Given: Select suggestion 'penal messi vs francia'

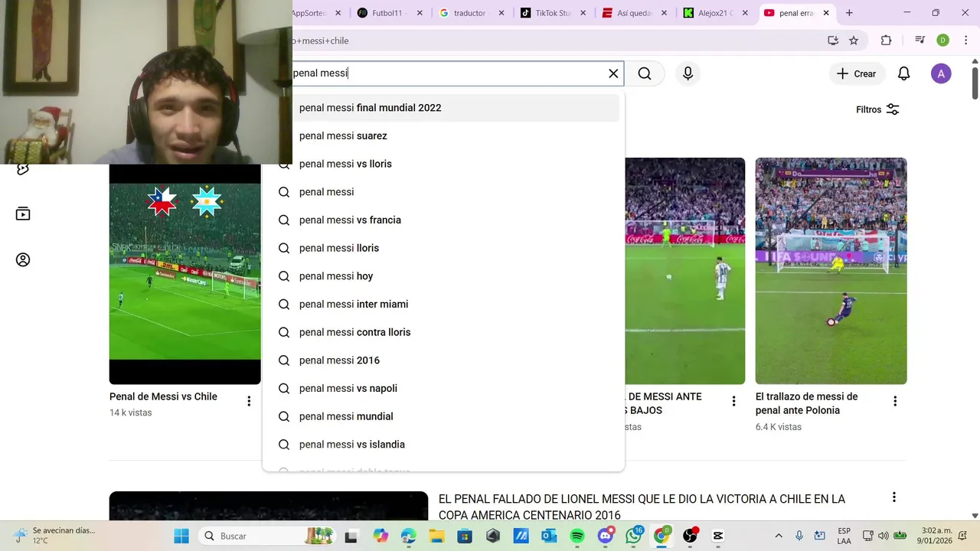Looking at the screenshot, I should (443, 220).
